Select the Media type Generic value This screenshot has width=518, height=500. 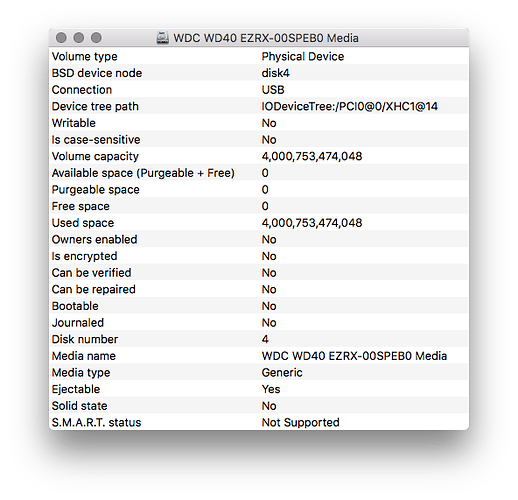pos(282,372)
